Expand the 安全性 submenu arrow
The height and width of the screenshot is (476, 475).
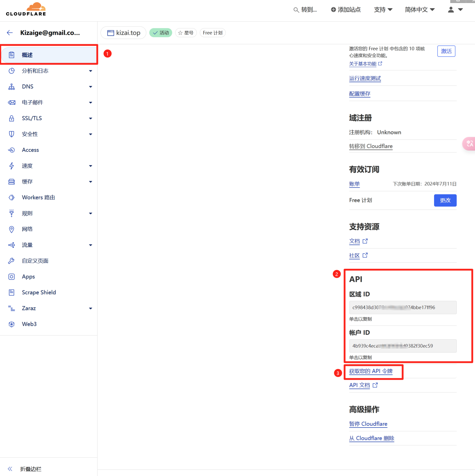click(90, 134)
